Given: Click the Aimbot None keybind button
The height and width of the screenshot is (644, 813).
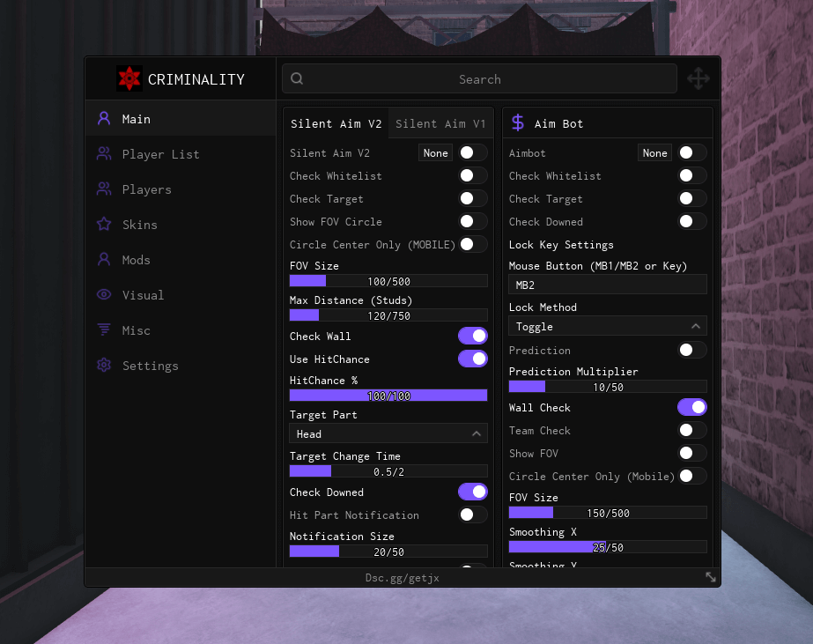Looking at the screenshot, I should (654, 153).
